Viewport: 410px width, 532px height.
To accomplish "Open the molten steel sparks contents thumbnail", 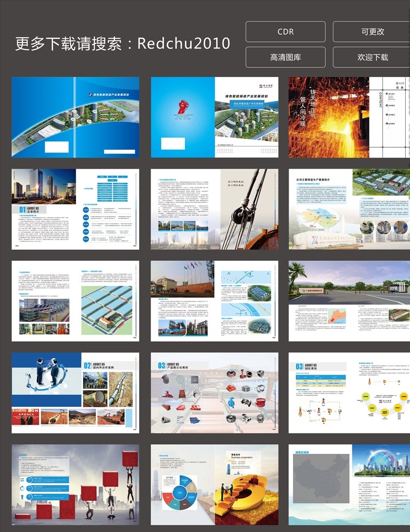I will point(349,117).
